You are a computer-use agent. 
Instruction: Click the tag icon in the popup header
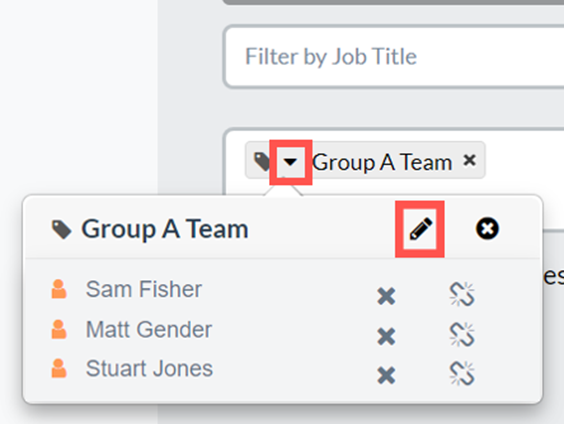[62, 230]
